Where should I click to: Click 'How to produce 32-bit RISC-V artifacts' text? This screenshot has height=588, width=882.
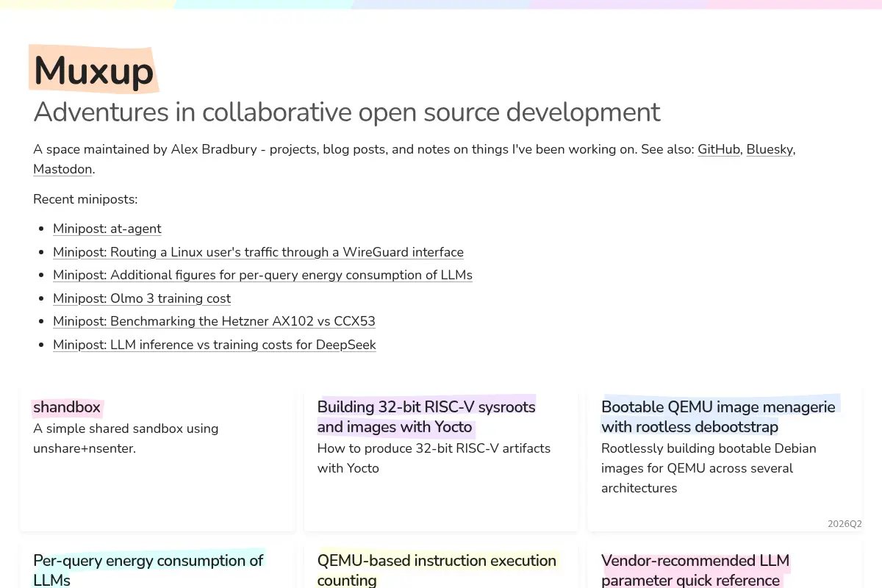coord(434,458)
